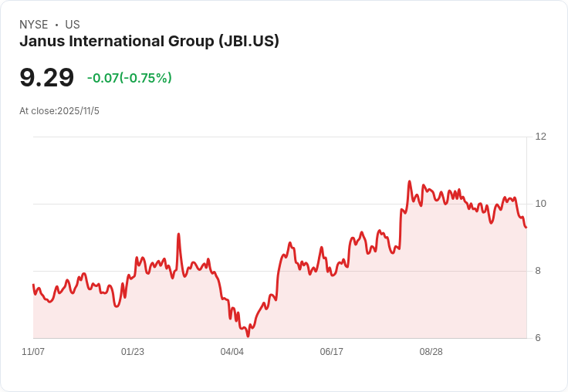Image resolution: width=568 pixels, height=392 pixels.
Task: Click the Janus International Group (JBI.US) title
Action: tap(149, 41)
